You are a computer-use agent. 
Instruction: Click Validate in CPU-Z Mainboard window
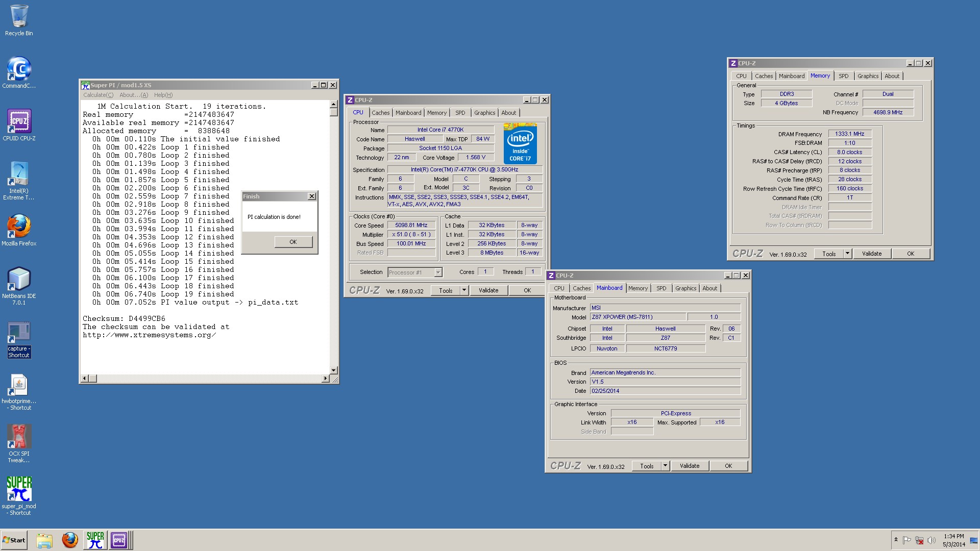click(x=690, y=466)
